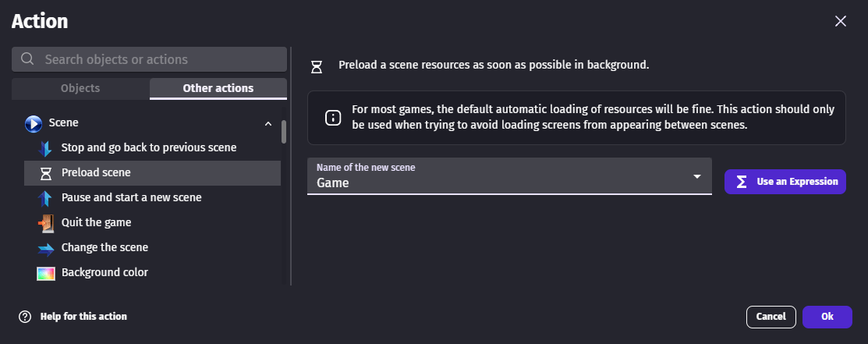Click the actions list vertical scrollbar

pos(284,133)
